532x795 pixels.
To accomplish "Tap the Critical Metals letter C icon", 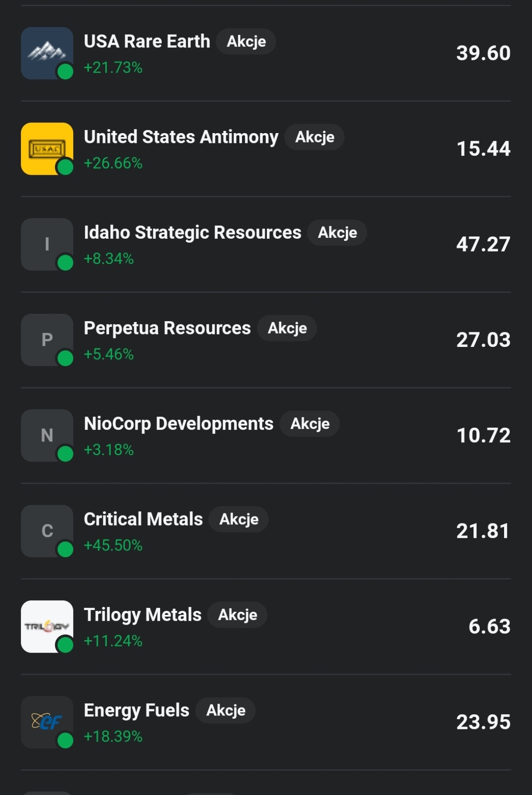I will pos(47,531).
